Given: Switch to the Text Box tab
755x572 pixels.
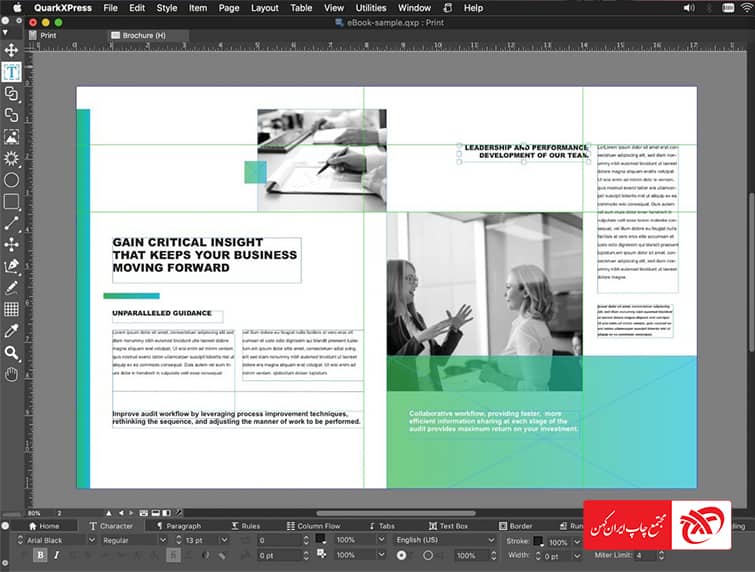Looking at the screenshot, I should click(448, 526).
